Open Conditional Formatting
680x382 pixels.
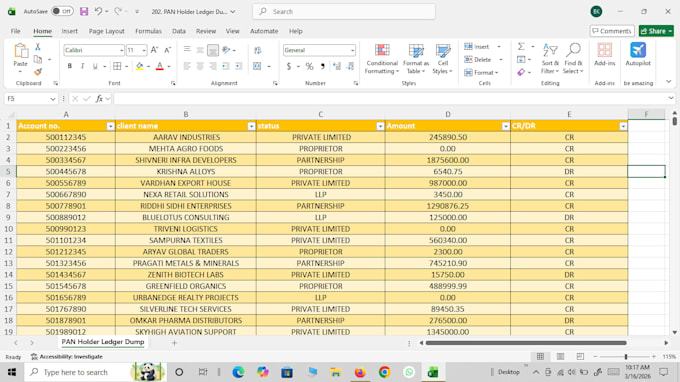(382, 59)
